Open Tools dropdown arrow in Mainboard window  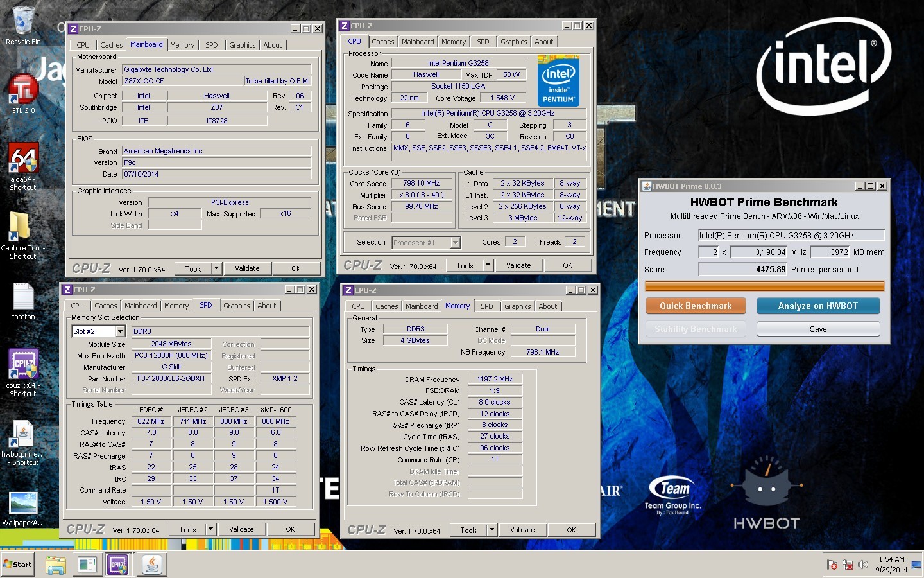[216, 268]
